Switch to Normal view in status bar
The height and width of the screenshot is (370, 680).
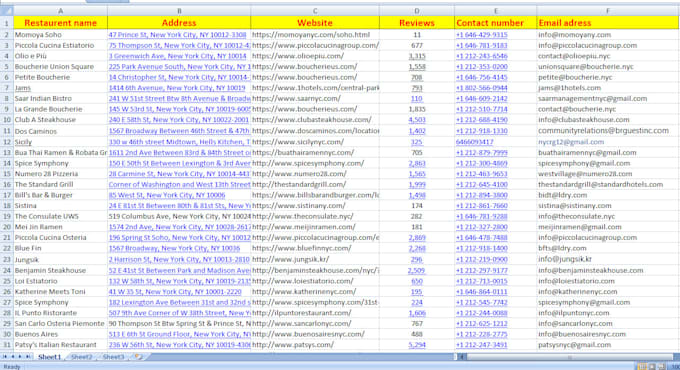tap(643, 367)
